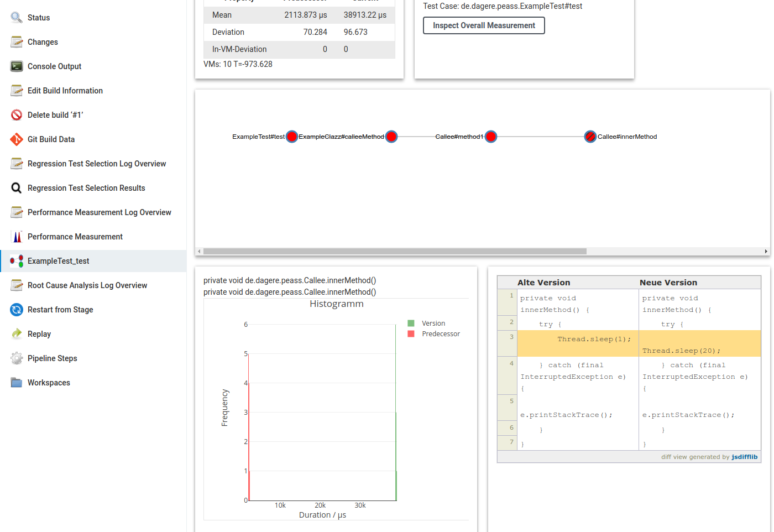
Task: Click the Thread.sleep(1) diff line
Action: tap(578, 343)
